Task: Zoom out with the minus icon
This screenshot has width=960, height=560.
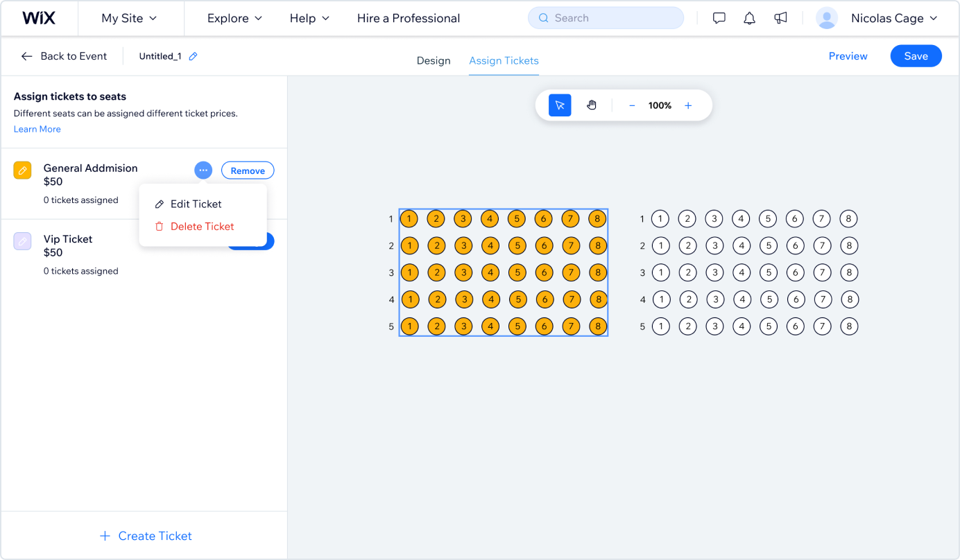Action: click(632, 105)
